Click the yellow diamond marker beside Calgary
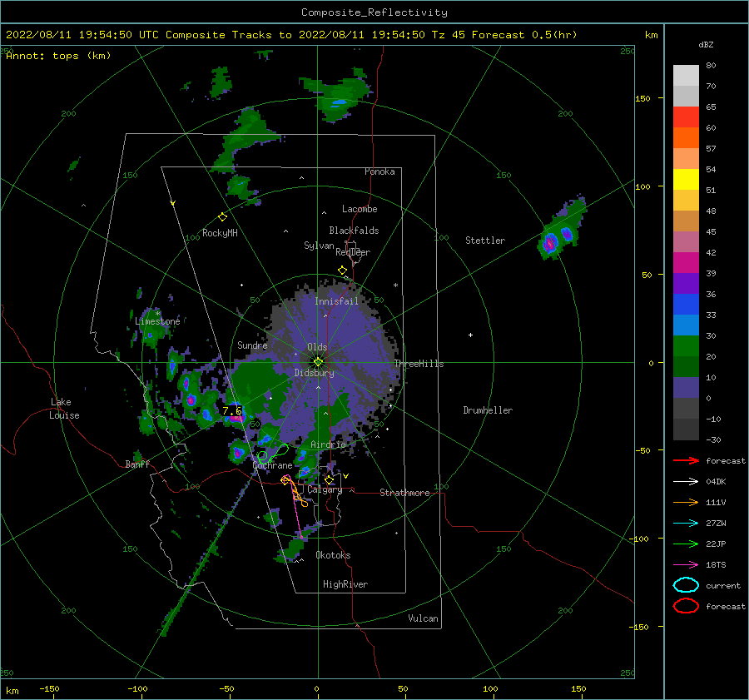 coord(329,479)
